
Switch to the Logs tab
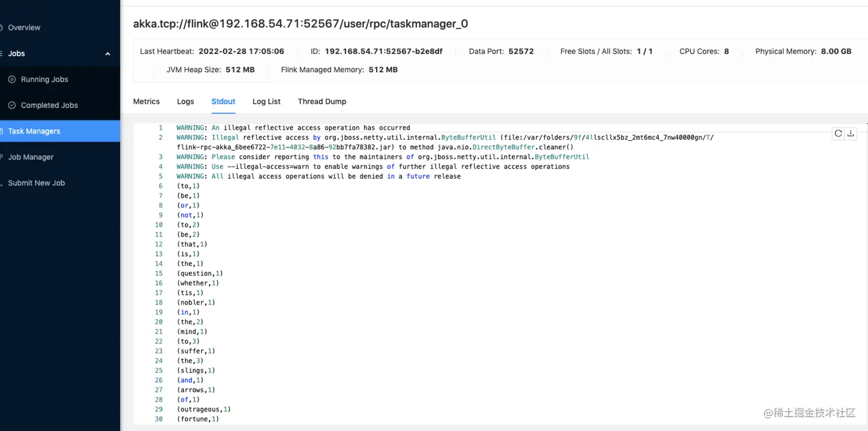(185, 101)
